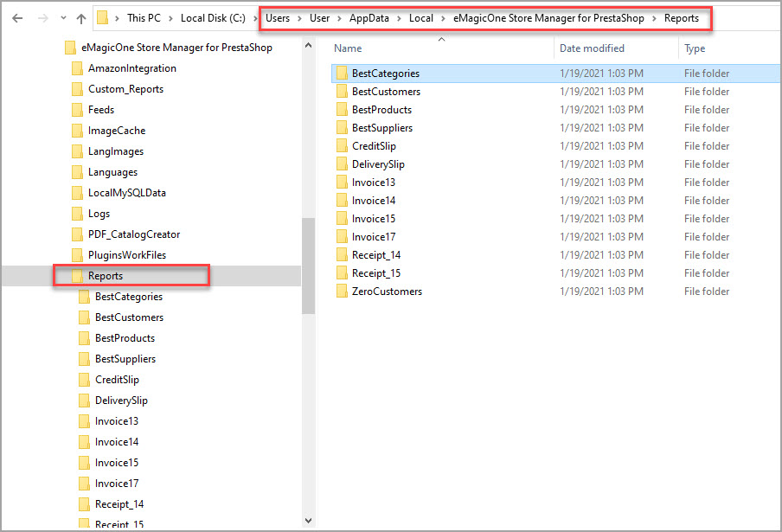Click the Forward navigation arrow
The width and height of the screenshot is (782, 532).
[x=42, y=18]
